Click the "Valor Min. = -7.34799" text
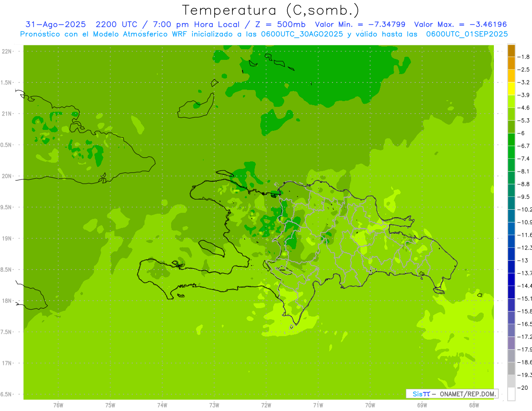Viewport: 532px width, 411px height. point(360,24)
